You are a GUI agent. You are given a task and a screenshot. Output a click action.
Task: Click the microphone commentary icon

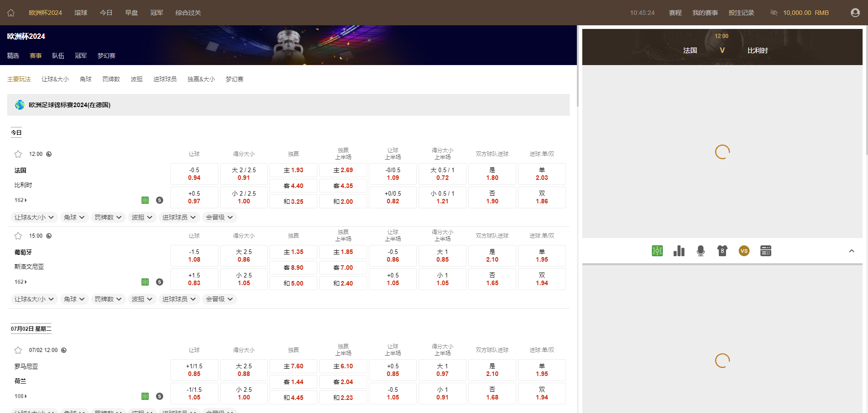(x=700, y=251)
